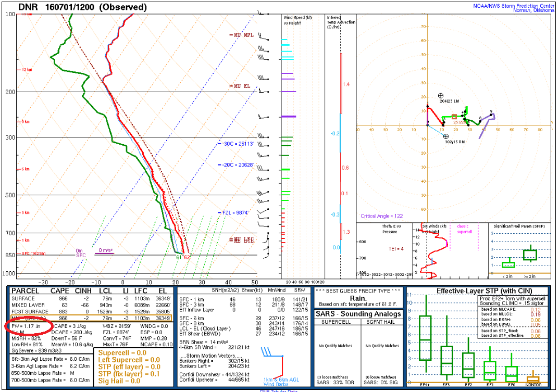
Task: Click the SHIP box plot for >= 2 in
Action: pos(530,255)
